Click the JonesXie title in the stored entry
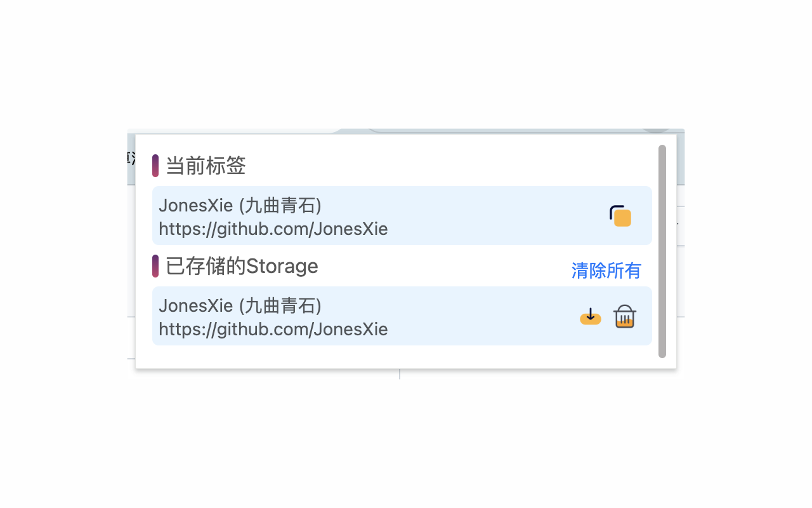Screen dimensions: 812x508 pyautogui.click(x=196, y=305)
